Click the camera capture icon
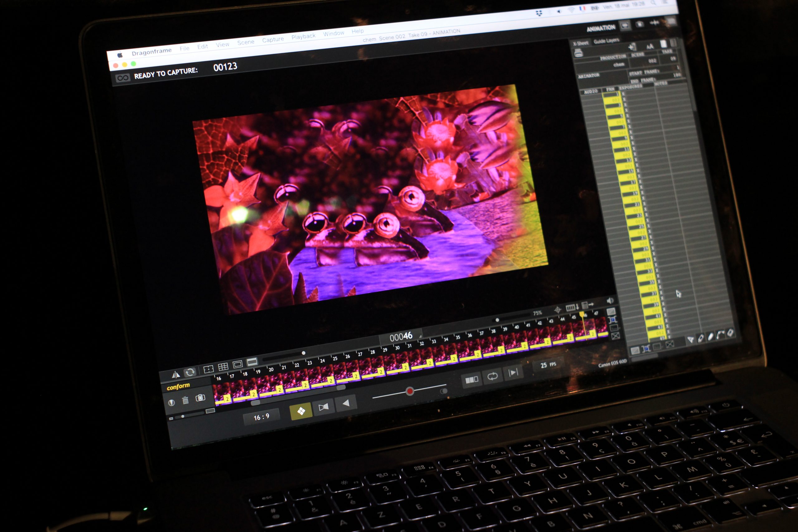The image size is (798, 532). click(x=200, y=398)
